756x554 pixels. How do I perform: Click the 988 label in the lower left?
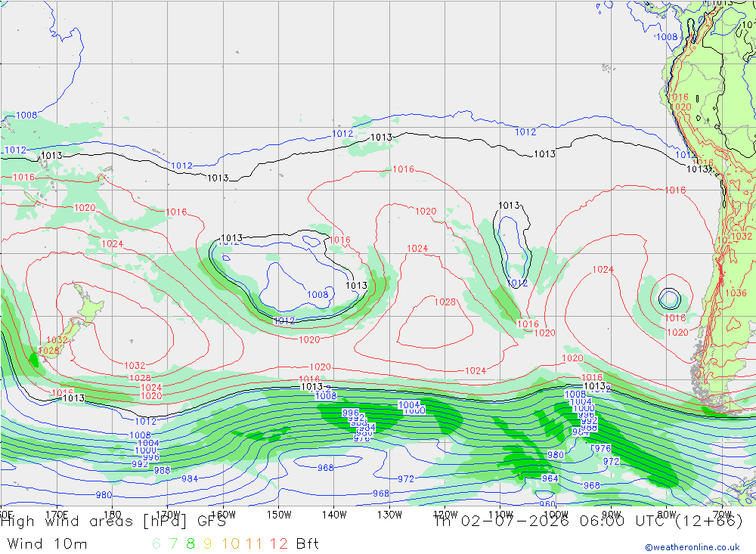pos(162,470)
